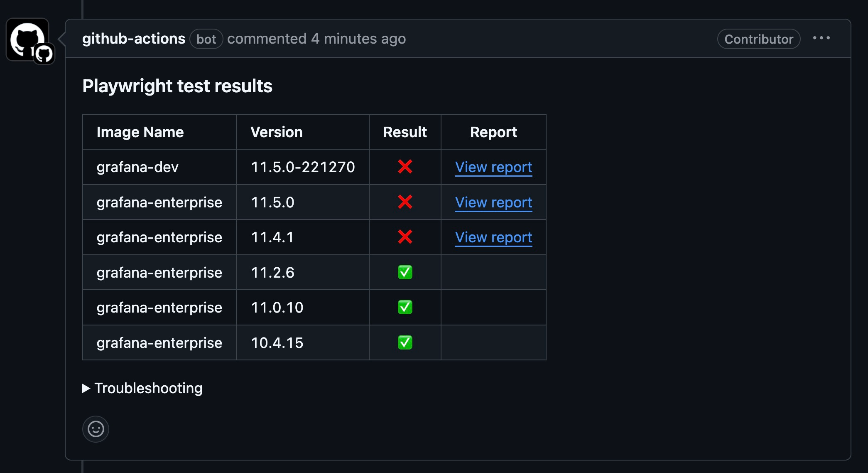This screenshot has height=473, width=868.
Task: Open View report for grafana-enterprise 11.5.0
Action: pos(493,202)
